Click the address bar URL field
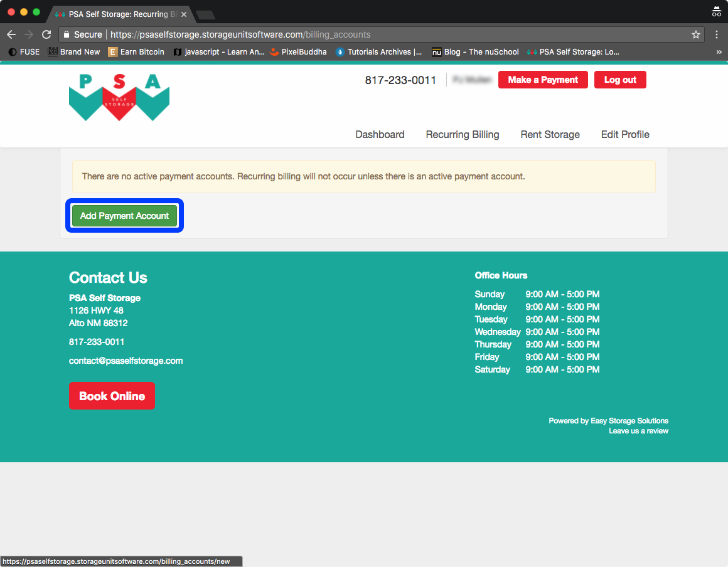This screenshot has height=567, width=728. click(381, 34)
